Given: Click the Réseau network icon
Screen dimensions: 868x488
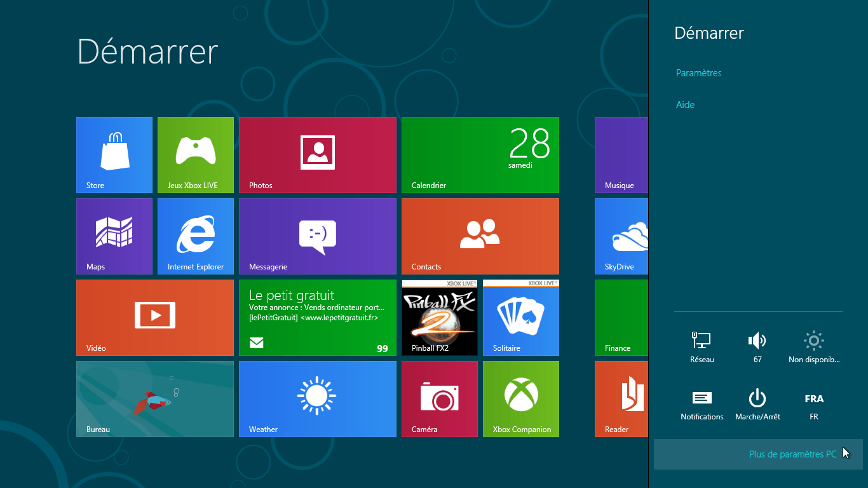Looking at the screenshot, I should pos(702,346).
